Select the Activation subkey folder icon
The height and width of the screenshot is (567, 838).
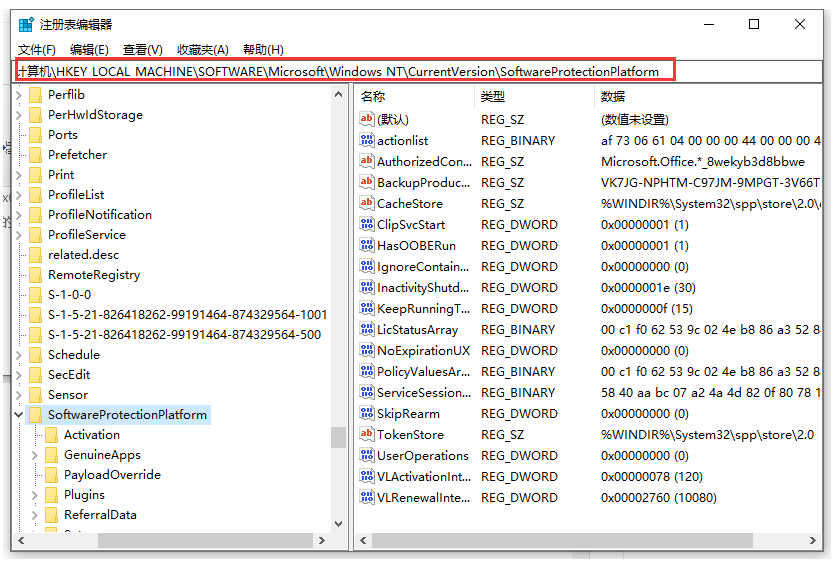tap(52, 435)
